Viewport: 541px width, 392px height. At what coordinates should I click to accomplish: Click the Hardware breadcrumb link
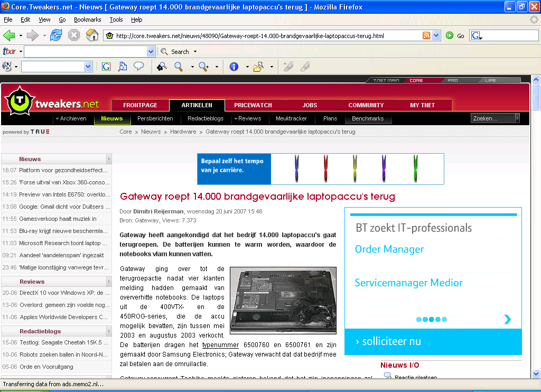pyautogui.click(x=183, y=132)
